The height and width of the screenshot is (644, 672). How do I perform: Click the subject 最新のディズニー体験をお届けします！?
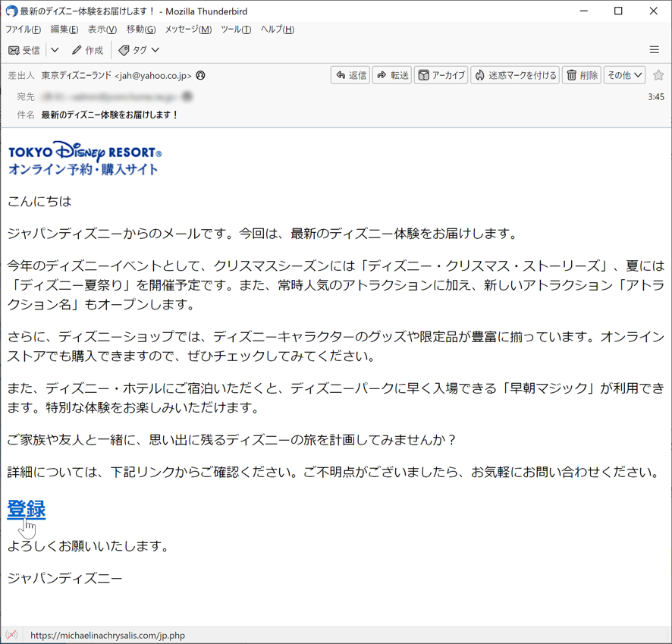point(109,115)
